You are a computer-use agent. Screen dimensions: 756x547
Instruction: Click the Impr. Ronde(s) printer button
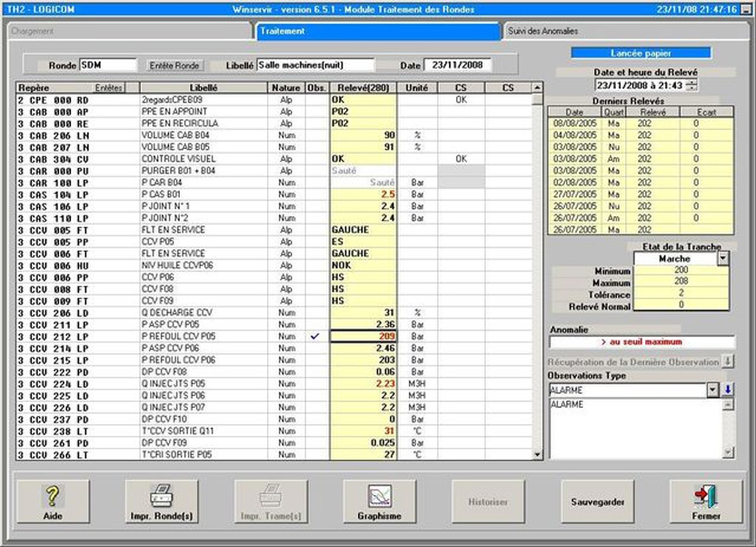pos(162,502)
